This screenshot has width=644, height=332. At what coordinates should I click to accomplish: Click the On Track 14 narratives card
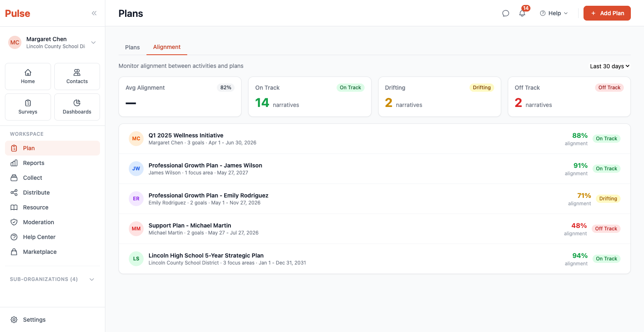(309, 97)
